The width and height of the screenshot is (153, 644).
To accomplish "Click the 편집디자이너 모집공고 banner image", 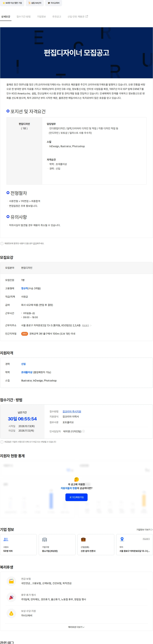I will coord(76,53).
